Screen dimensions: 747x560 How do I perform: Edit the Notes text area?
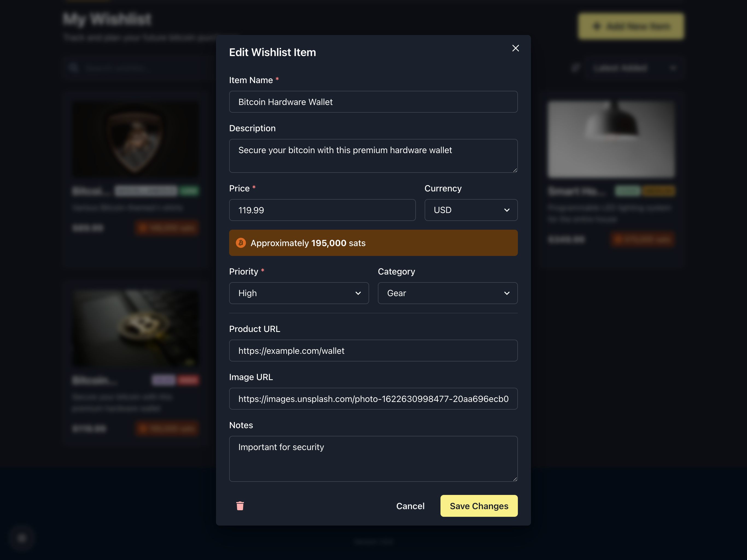pyautogui.click(x=373, y=459)
